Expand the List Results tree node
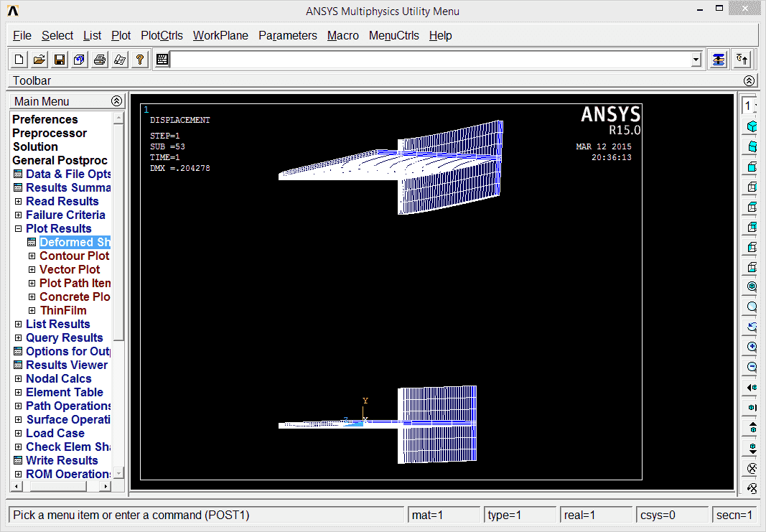The width and height of the screenshot is (766, 532). coord(18,324)
